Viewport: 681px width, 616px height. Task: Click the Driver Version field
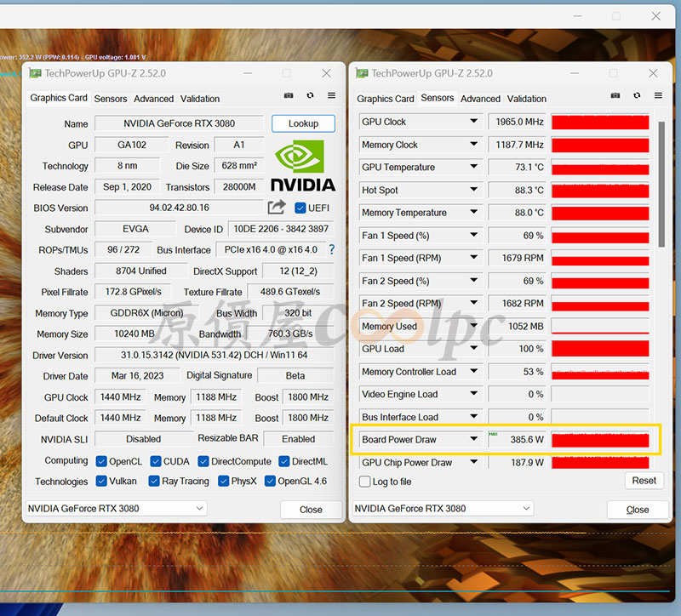[215, 355]
